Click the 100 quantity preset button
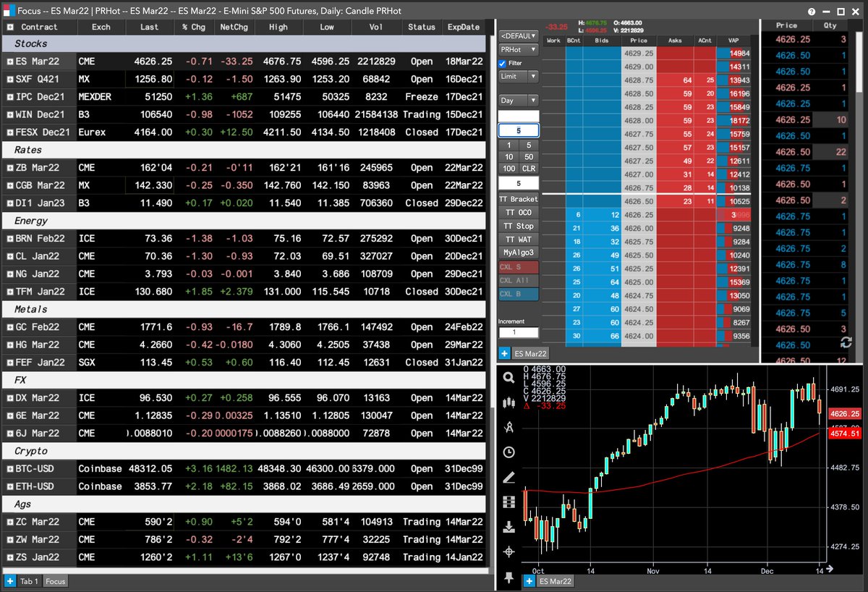Image resolution: width=868 pixels, height=592 pixels. coord(509,168)
